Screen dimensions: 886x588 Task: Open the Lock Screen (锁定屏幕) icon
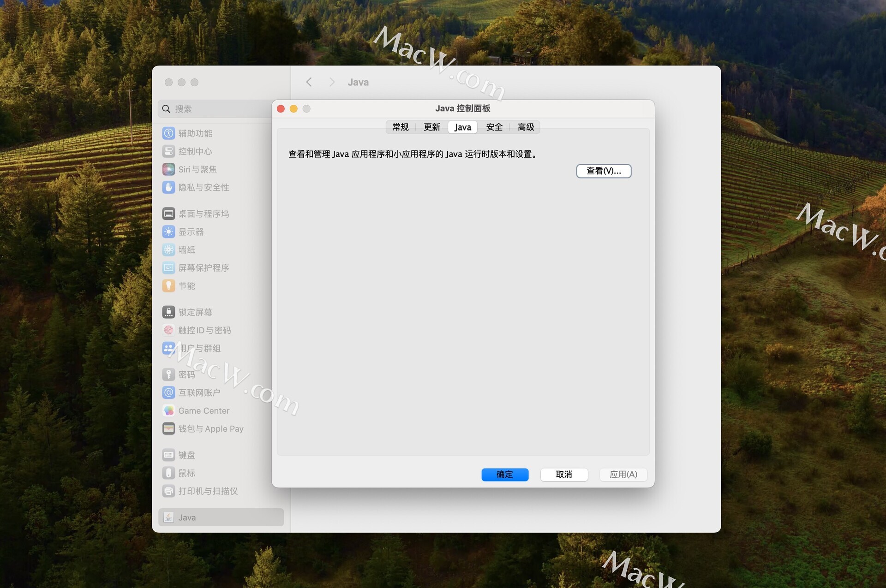tap(168, 312)
